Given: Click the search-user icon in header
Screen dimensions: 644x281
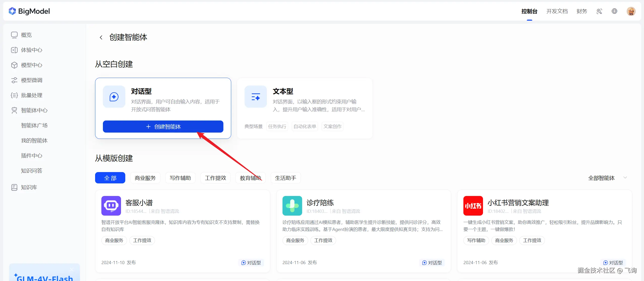Looking at the screenshot, I should point(599,11).
